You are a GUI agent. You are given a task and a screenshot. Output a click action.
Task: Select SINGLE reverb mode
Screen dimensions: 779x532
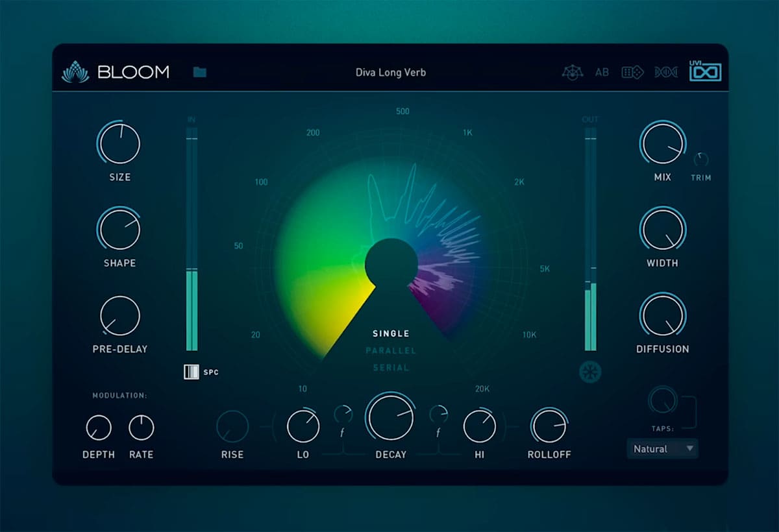391,333
